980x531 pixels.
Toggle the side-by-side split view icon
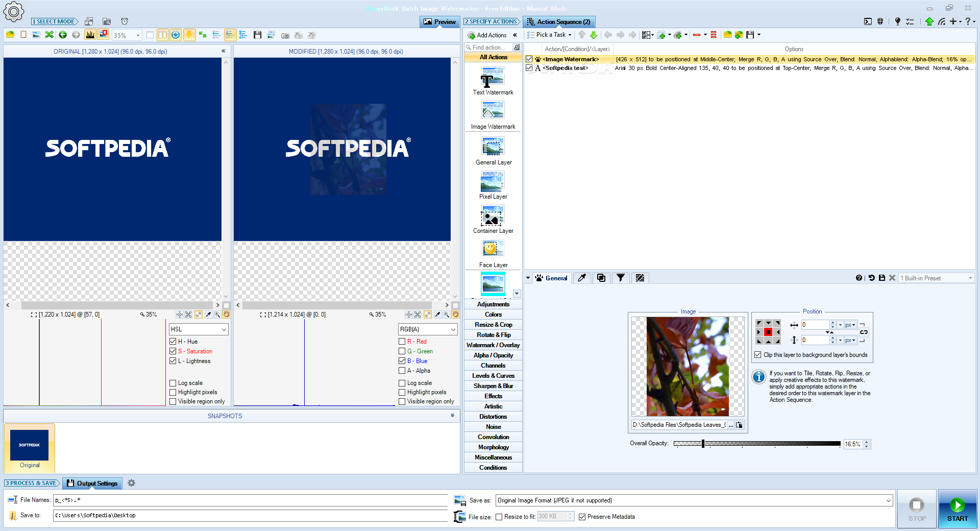pos(162,35)
